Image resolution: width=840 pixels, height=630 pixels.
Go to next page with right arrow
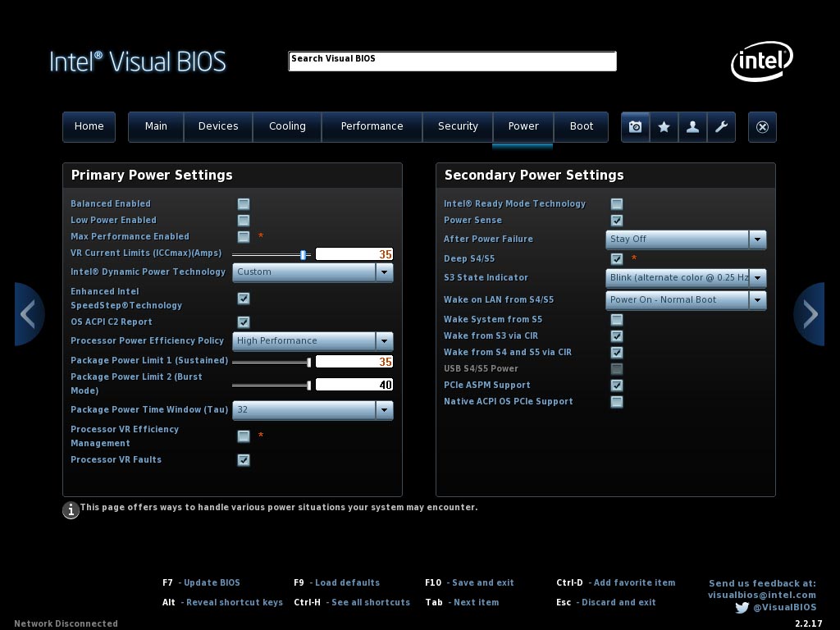pos(810,314)
